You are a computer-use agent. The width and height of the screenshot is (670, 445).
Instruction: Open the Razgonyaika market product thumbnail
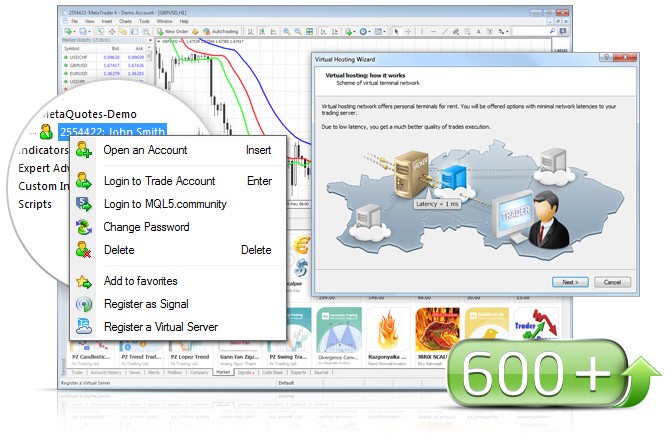(x=388, y=330)
